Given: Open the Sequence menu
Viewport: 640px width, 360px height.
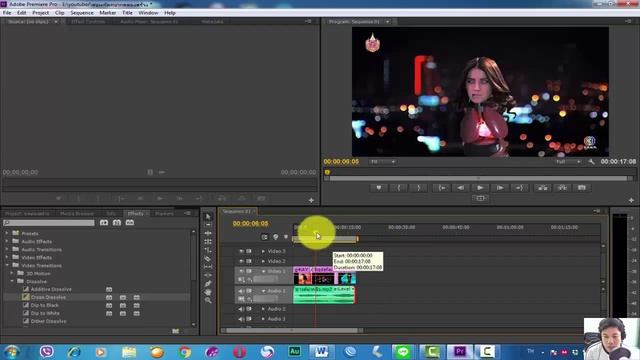Looking at the screenshot, I should coord(82,13).
